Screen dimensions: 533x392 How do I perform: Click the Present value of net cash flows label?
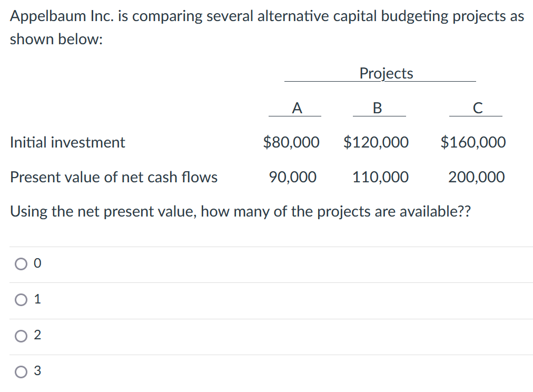pyautogui.click(x=114, y=178)
